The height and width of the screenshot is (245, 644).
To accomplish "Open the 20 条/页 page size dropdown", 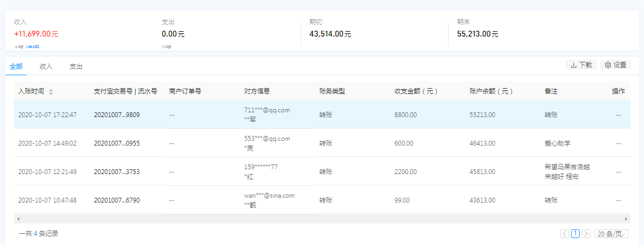I will click(612, 234).
